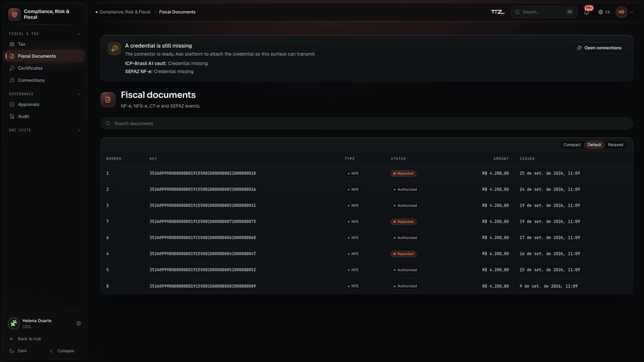Click the Issued column header
The image size is (644, 362).
(x=527, y=159)
